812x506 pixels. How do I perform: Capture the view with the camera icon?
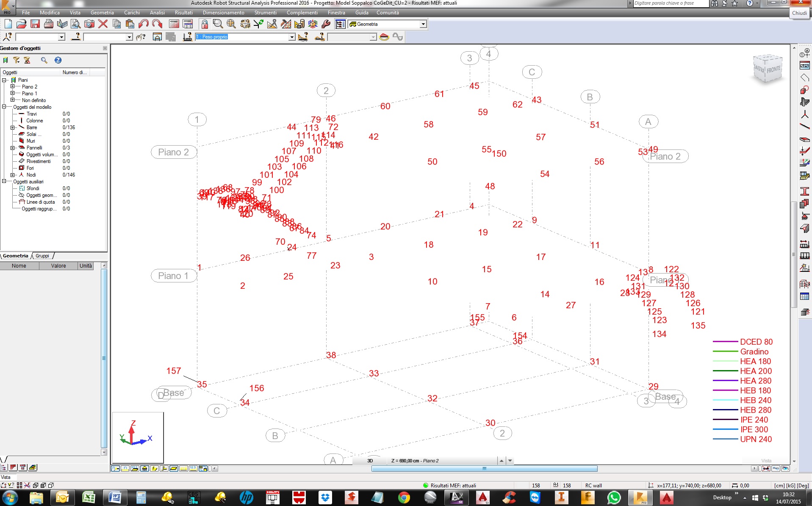coord(89,24)
